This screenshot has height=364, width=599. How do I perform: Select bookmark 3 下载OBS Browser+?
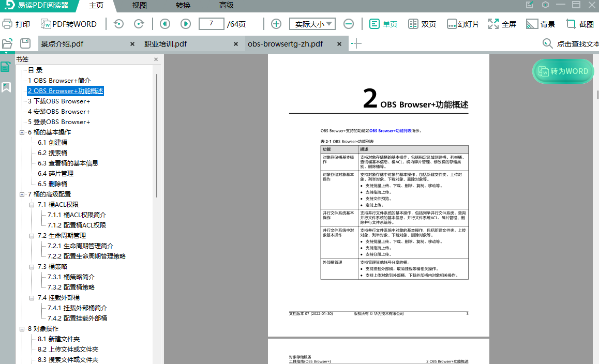(59, 101)
